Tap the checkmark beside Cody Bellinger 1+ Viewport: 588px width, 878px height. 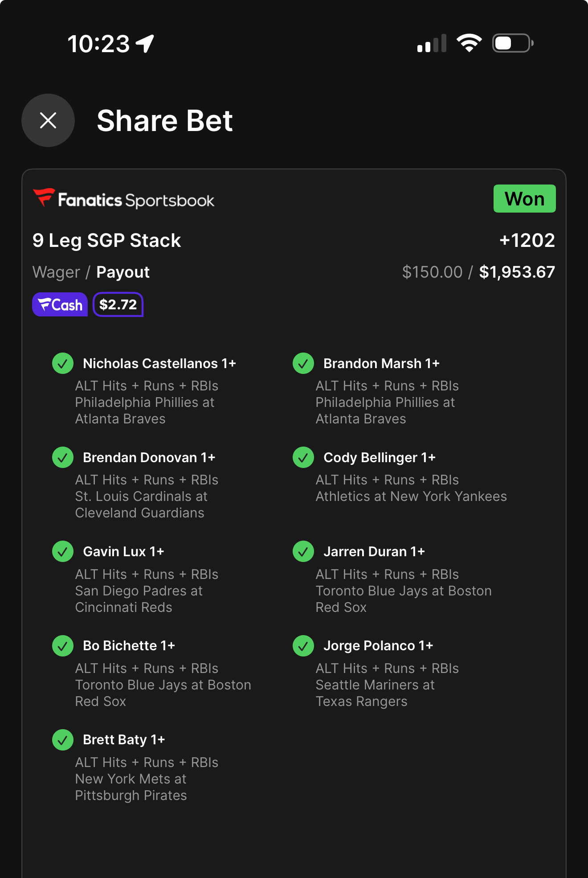(303, 457)
